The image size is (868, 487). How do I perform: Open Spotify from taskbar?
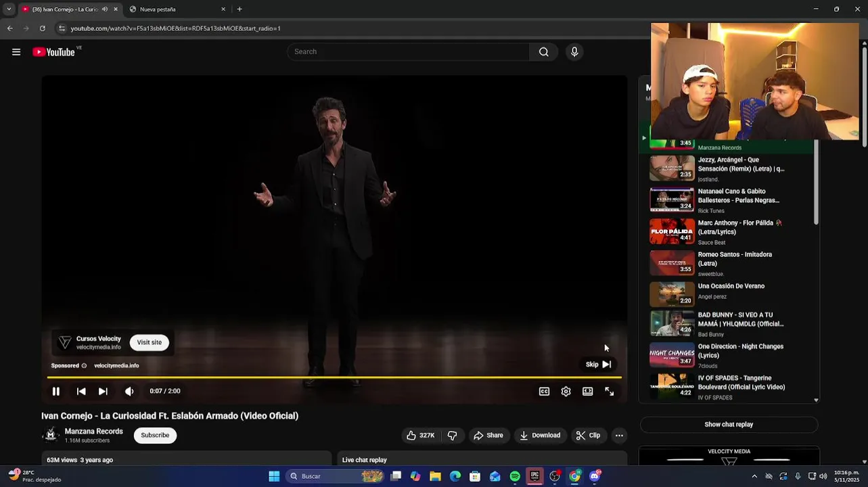515,476
